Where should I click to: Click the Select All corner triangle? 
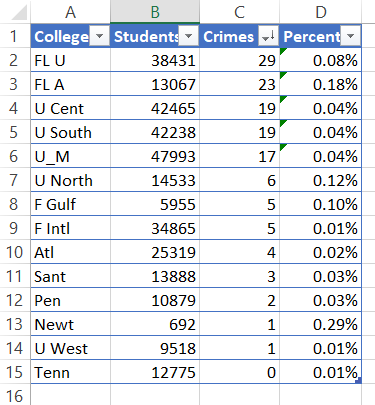[x=19, y=13]
